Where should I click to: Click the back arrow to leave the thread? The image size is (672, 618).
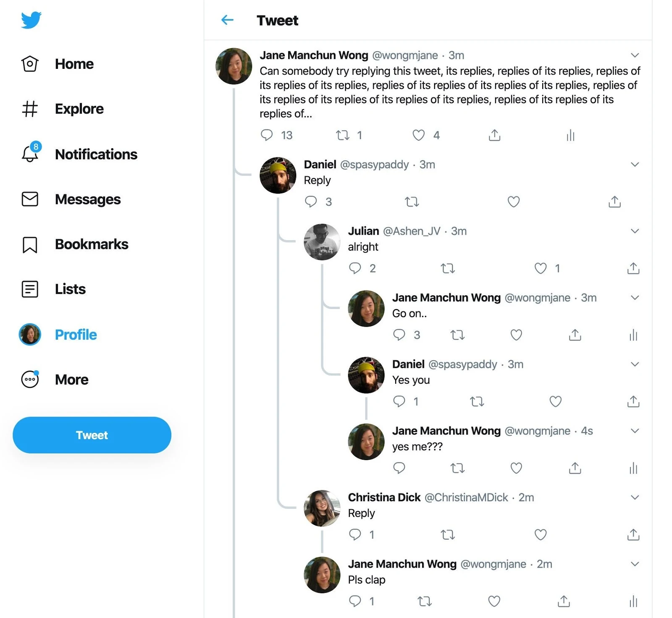coord(227,20)
